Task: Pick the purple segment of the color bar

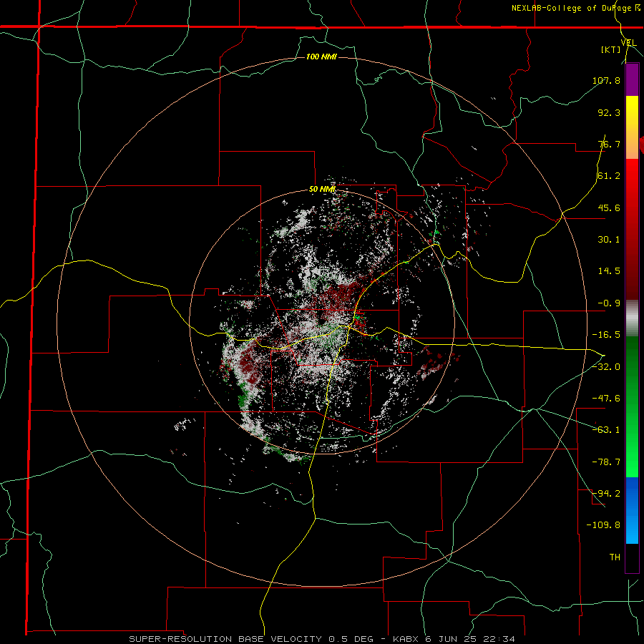Action: 632,79
